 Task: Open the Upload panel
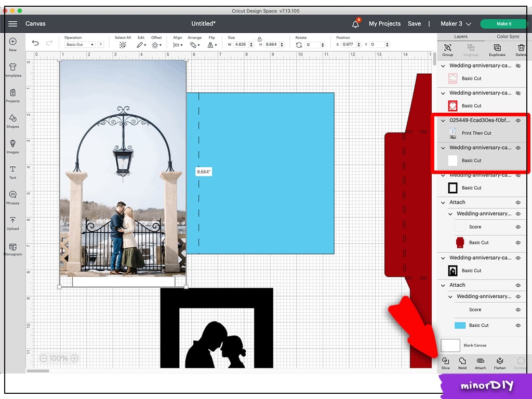coord(12,223)
